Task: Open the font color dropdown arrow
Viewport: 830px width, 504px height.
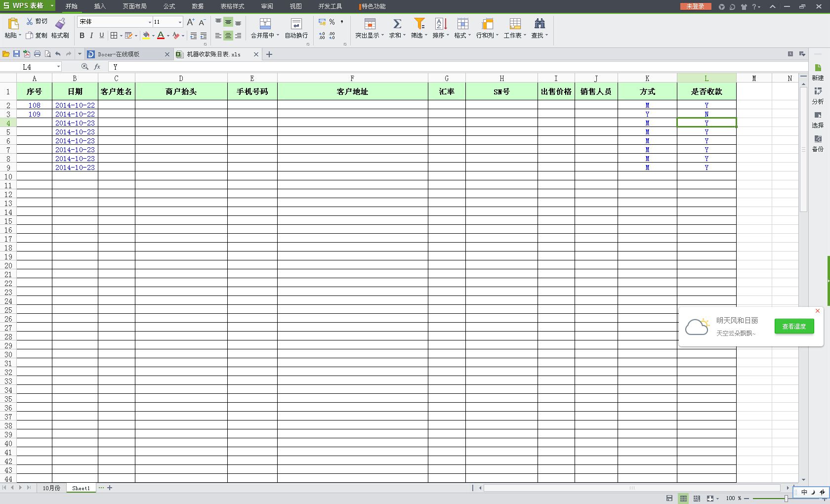Action: click(x=168, y=36)
